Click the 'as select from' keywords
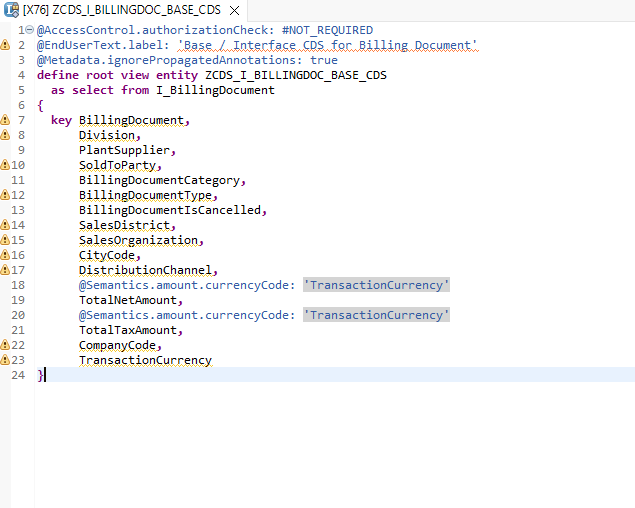 100,90
